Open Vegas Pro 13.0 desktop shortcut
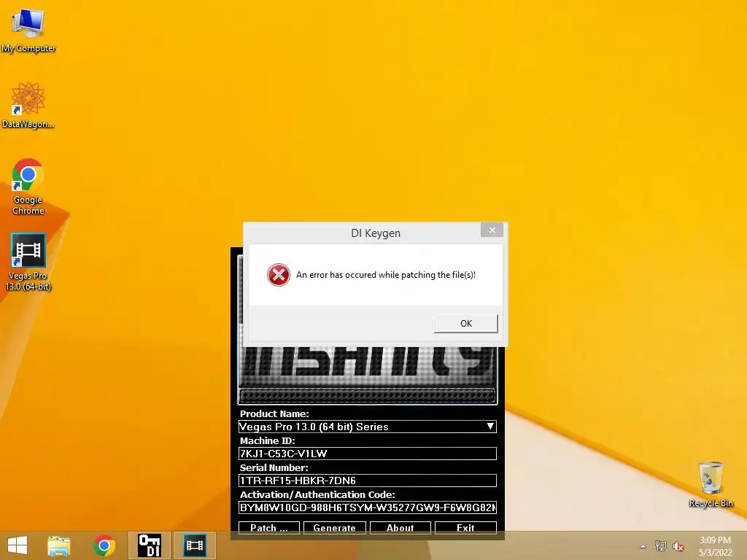747x560 pixels. [x=28, y=262]
